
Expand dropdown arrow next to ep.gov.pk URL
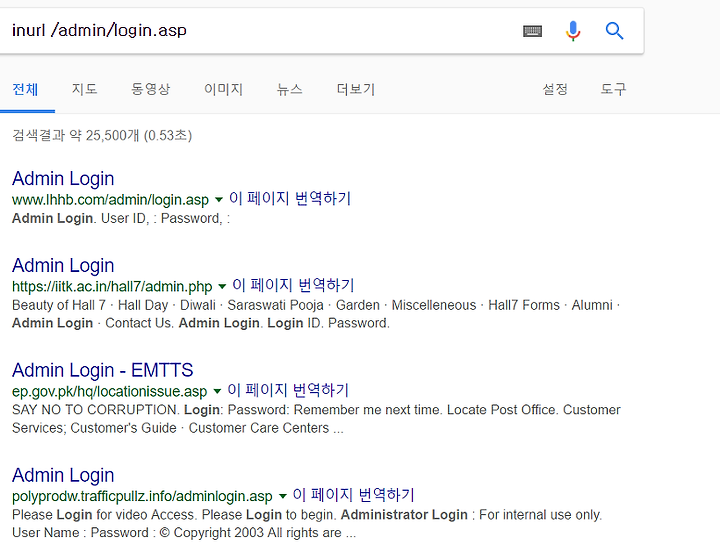(x=218, y=391)
